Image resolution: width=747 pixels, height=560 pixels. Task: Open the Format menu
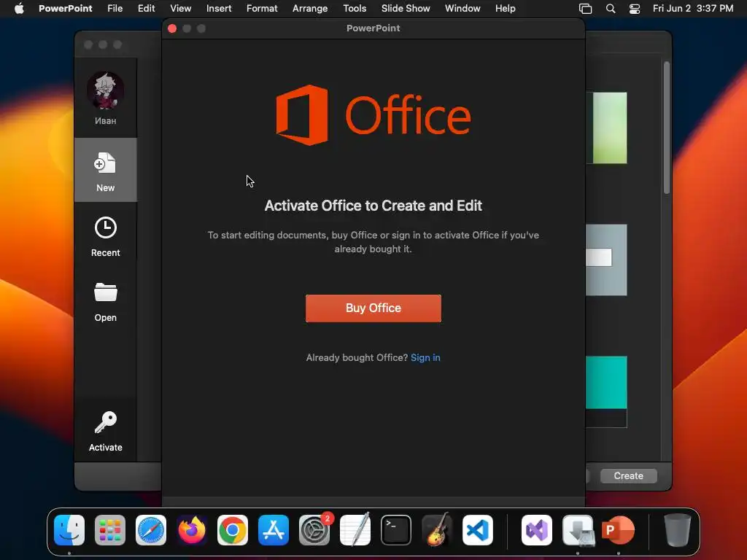262,9
